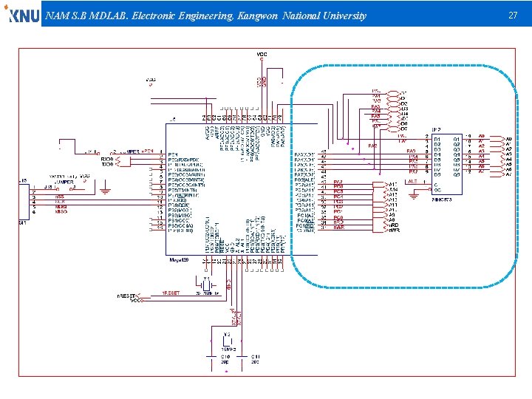Click the ground symbol at the latch OC pin
Viewport: 532px width, 399px height.
pyautogui.click(x=414, y=196)
